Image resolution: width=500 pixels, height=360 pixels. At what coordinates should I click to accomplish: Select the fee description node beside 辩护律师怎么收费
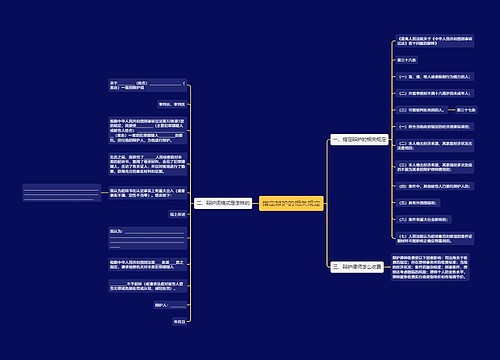coord(430,267)
